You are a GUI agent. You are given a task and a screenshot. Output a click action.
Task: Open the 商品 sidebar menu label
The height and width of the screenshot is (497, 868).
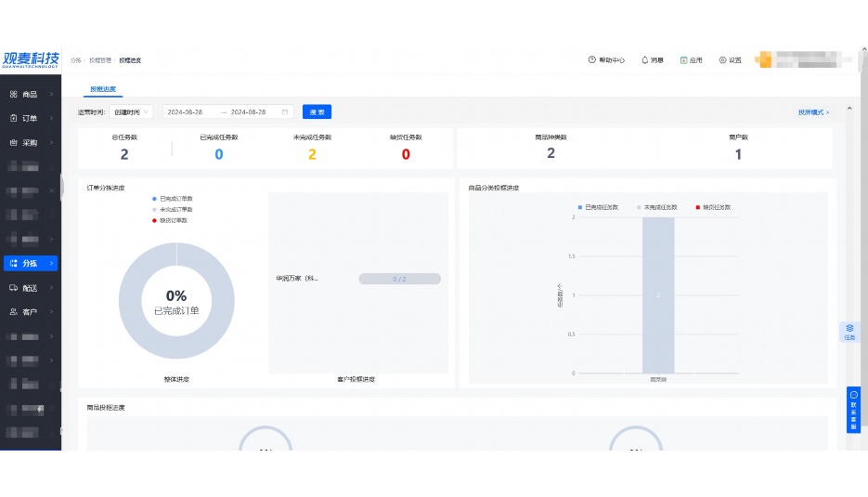pyautogui.click(x=30, y=94)
